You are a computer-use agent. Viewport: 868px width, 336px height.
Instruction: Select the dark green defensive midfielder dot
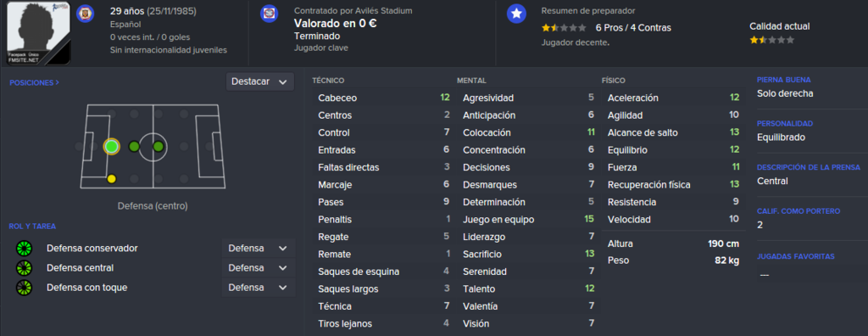[x=134, y=147]
